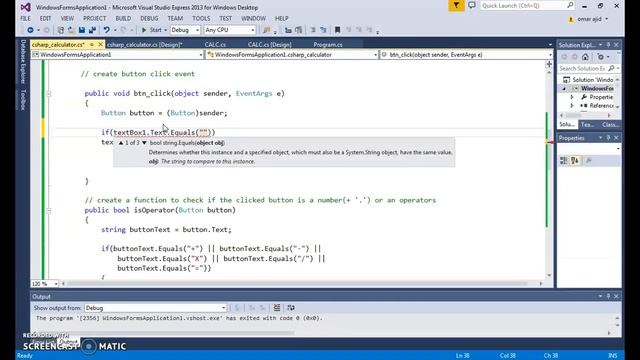Click the Save All icon
The width and height of the screenshot is (640, 360).
pyautogui.click(x=92, y=30)
